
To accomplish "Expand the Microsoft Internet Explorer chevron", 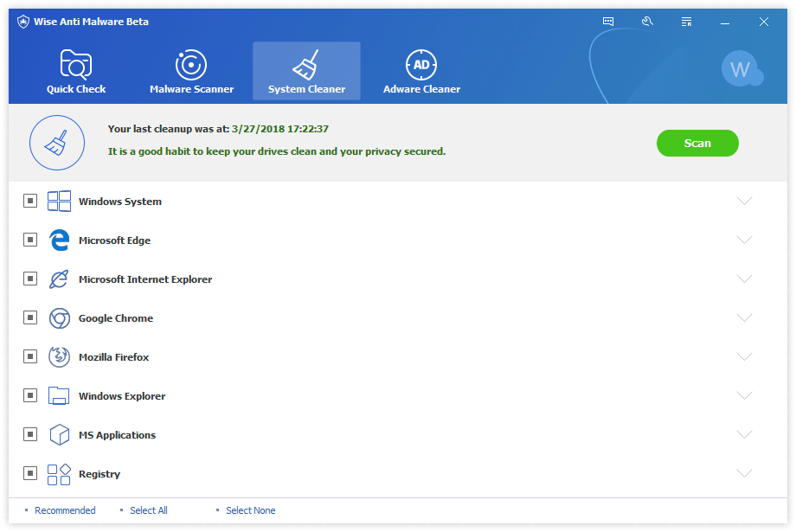I will pos(744,279).
